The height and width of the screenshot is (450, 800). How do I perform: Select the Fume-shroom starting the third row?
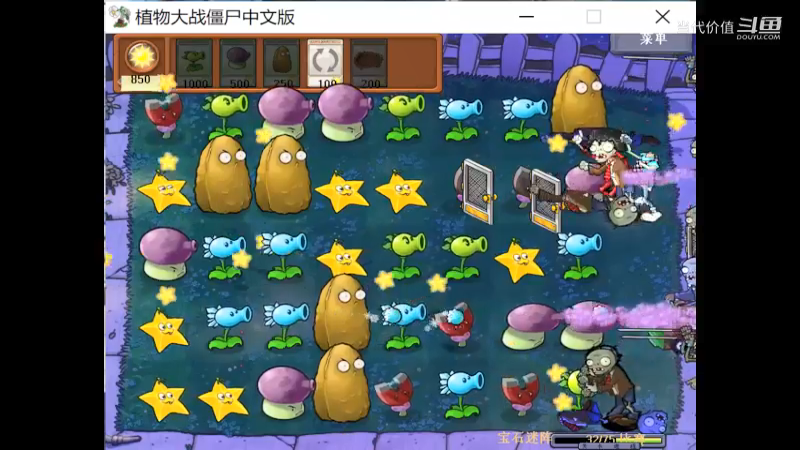(x=166, y=254)
